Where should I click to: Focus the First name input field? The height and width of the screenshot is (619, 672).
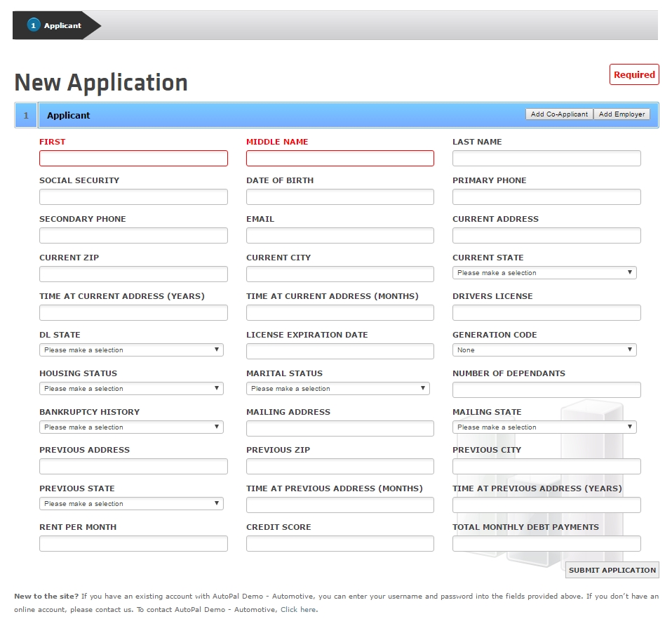133,158
